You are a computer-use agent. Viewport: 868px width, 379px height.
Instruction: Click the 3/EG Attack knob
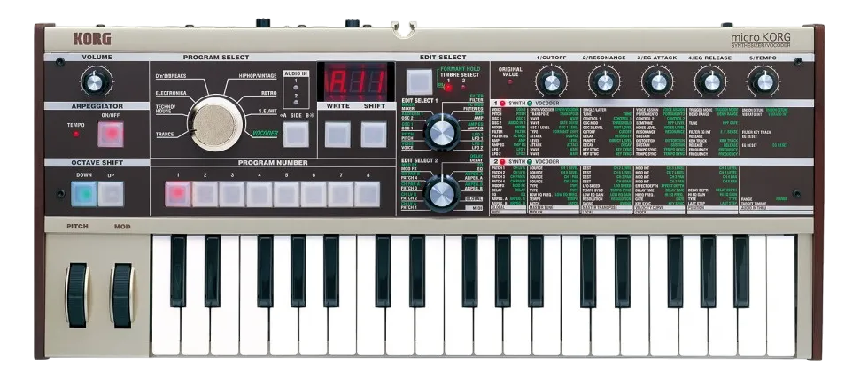point(658,82)
